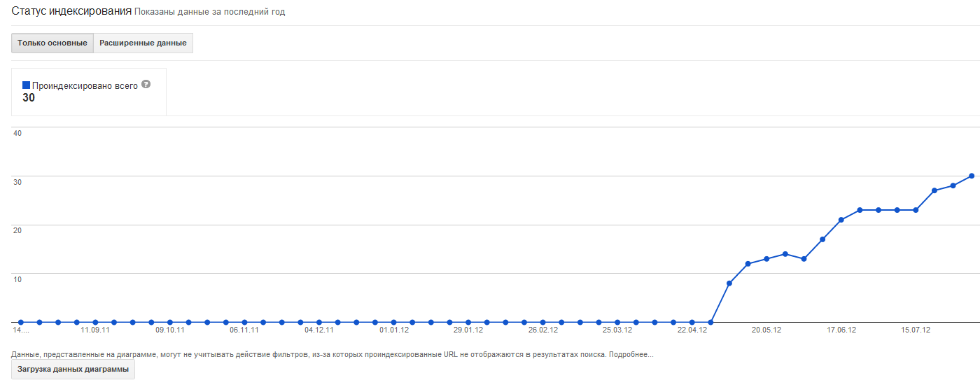Select the chart point above 15.07.12
This screenshot has width=980, height=385.
[x=916, y=210]
